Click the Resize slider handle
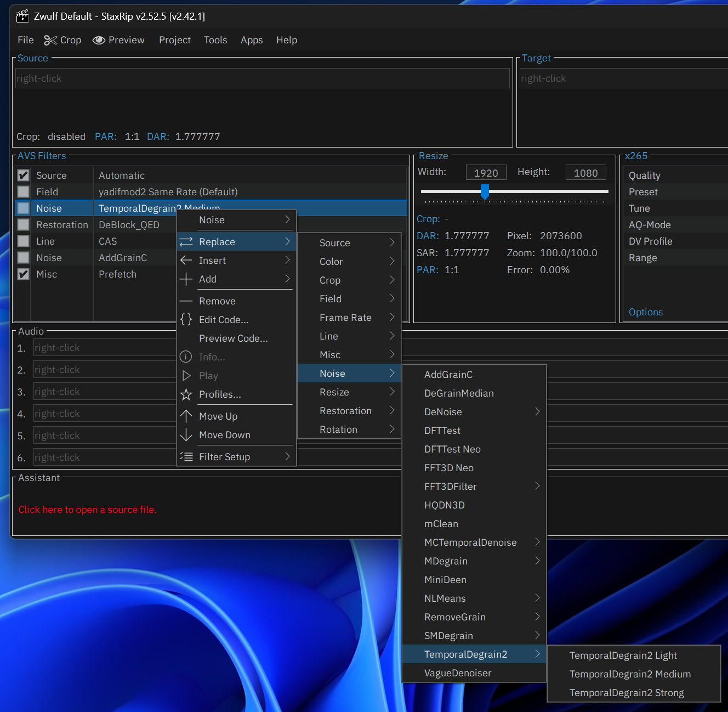This screenshot has width=728, height=712. point(485,191)
